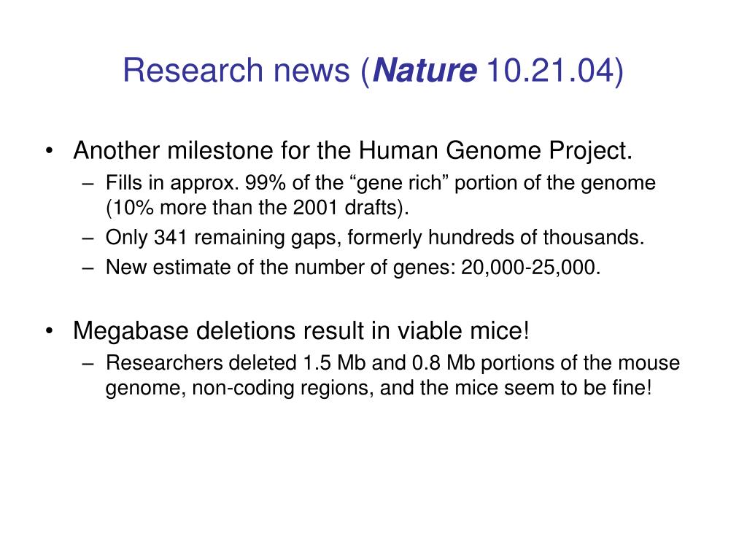Viewport: 747px width, 560px height.
Task: Click the heading 'Megabase deletions result in viable mice!'
Action: (x=301, y=330)
